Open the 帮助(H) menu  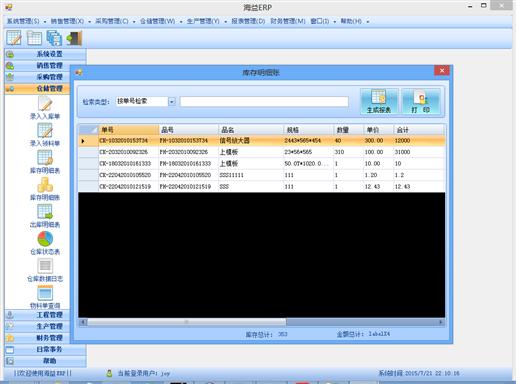pyautogui.click(x=351, y=21)
